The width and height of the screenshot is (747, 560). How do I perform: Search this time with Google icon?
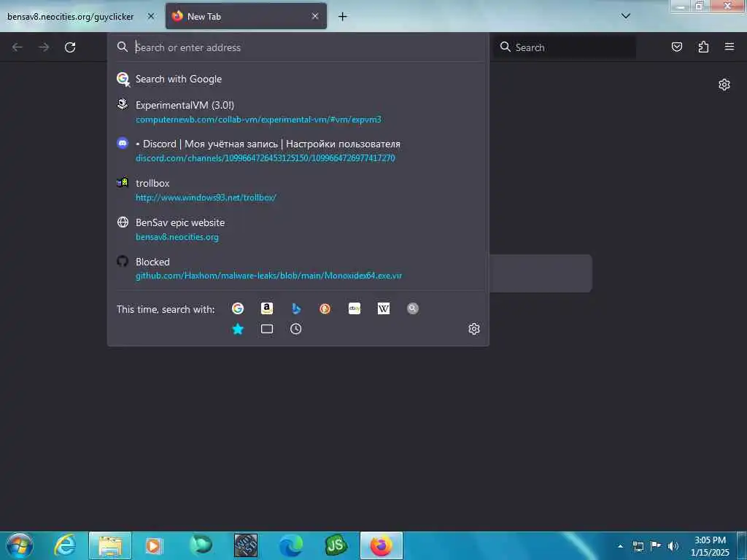pyautogui.click(x=238, y=308)
